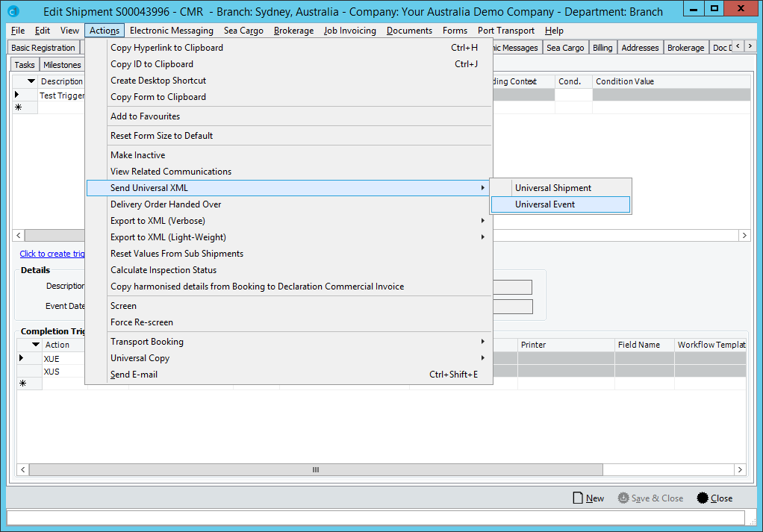Click the status bar text field
763x532 pixels.
coord(376,517)
